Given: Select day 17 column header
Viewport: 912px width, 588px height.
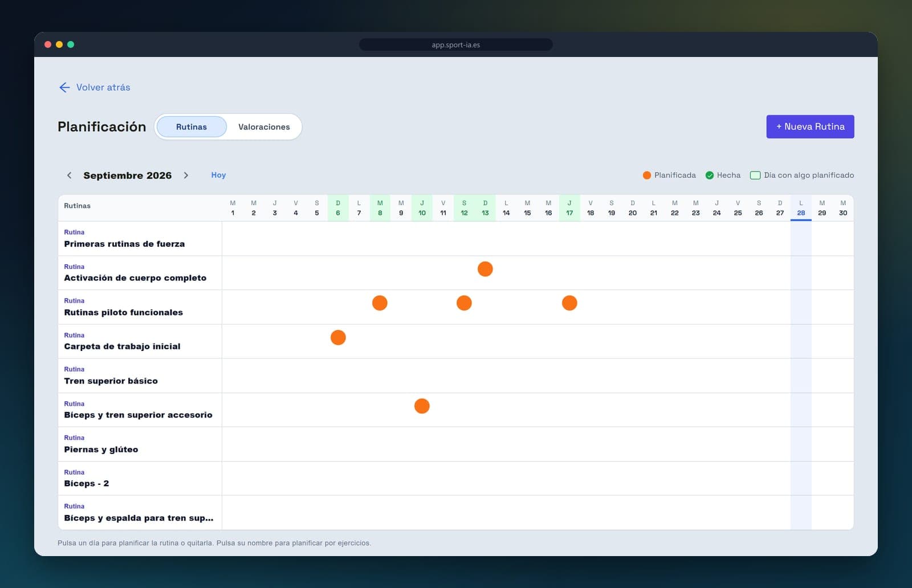Looking at the screenshot, I should [569, 208].
